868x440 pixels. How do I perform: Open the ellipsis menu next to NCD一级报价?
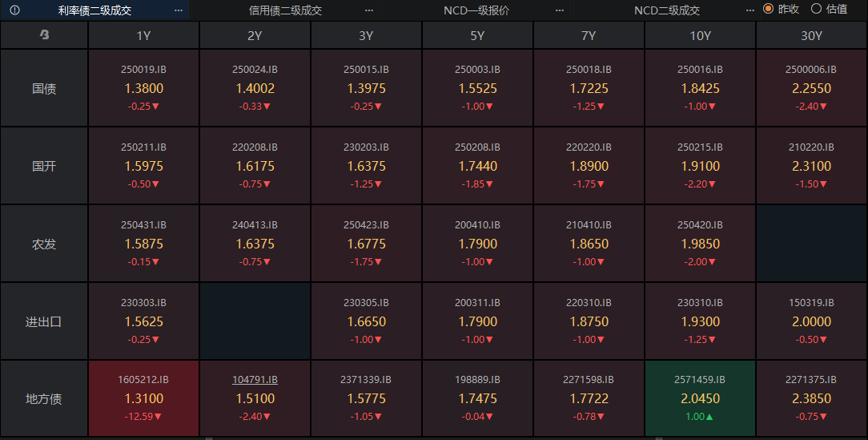click(x=559, y=10)
